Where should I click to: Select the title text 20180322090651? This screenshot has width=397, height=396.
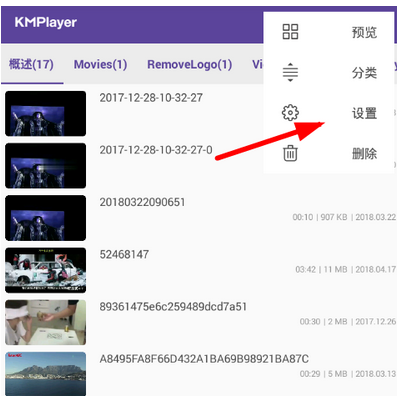142,202
